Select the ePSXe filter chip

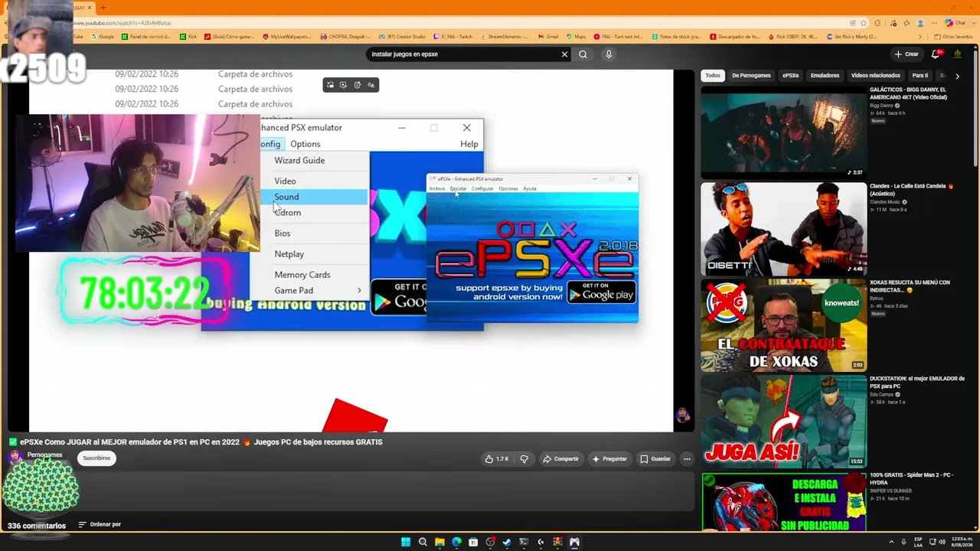[790, 76]
